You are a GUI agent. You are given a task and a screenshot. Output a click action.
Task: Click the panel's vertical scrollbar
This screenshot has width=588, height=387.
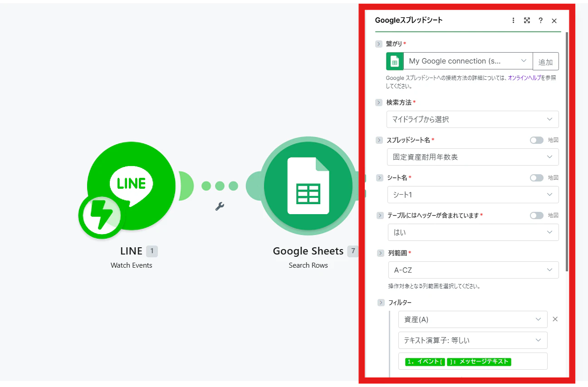click(567, 152)
